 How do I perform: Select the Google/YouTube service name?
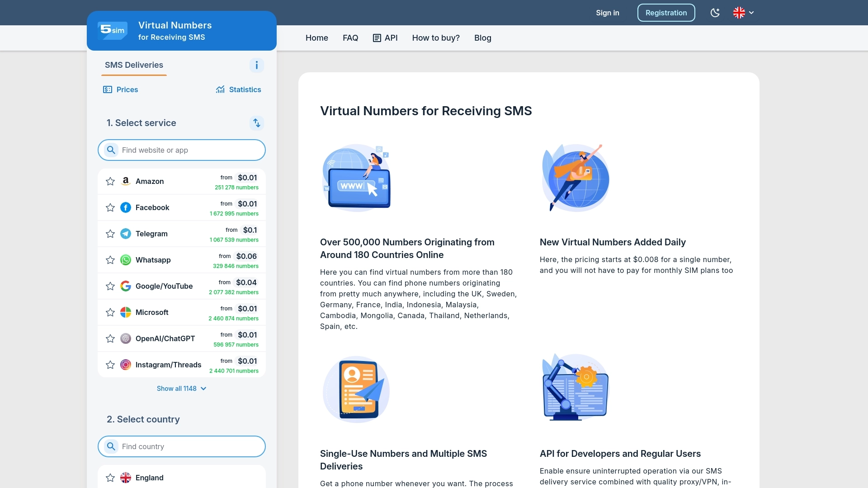(x=164, y=286)
